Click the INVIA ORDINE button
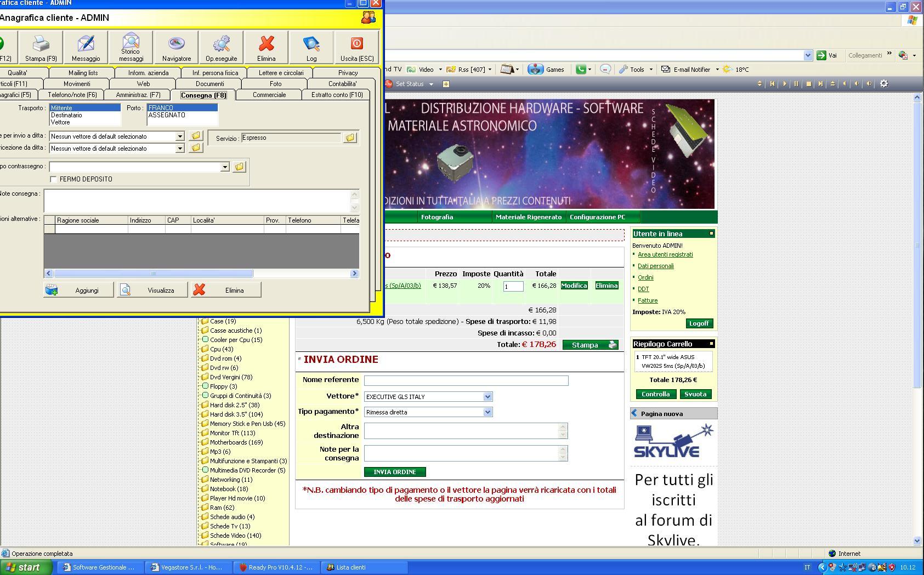The height and width of the screenshot is (575, 924). point(395,472)
